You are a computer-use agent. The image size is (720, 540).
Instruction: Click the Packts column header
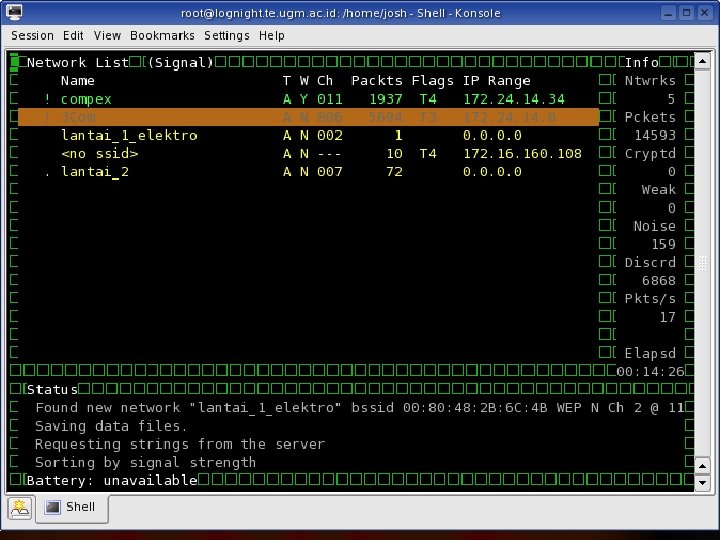point(377,81)
